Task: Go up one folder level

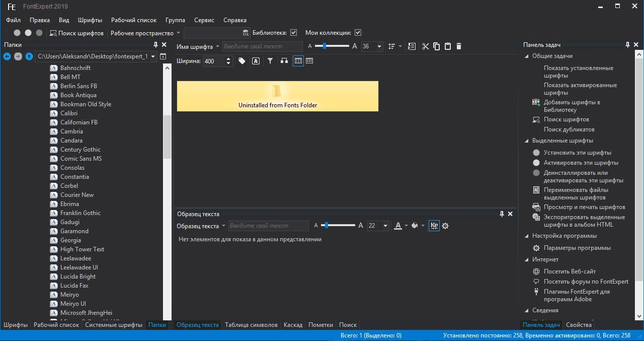Action: (x=29, y=56)
